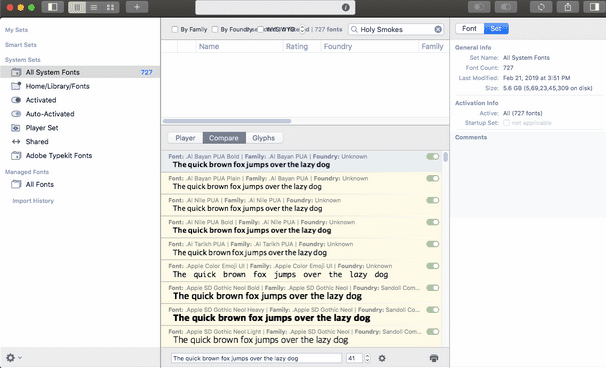Viewport: 606px width, 368px height.
Task: Click the deactivate fonts toolbar toggle icon
Action: (x=479, y=7)
